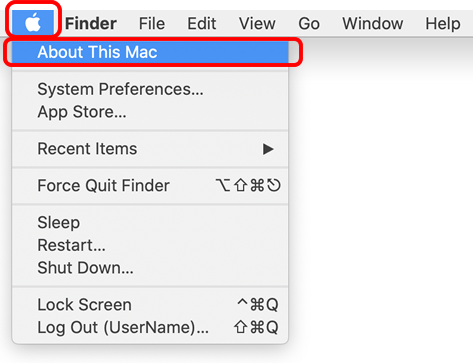Select Restart… from the menu
473x363 pixels.
tap(150, 245)
